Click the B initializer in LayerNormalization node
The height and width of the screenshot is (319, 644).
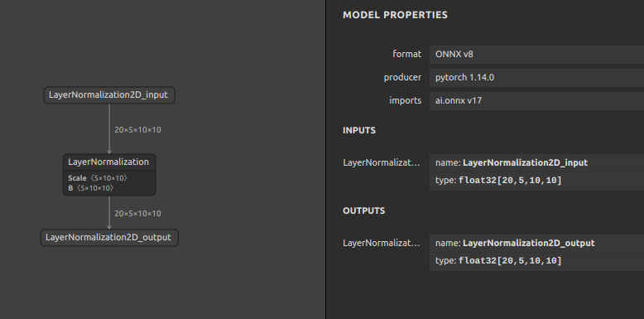tap(91, 188)
